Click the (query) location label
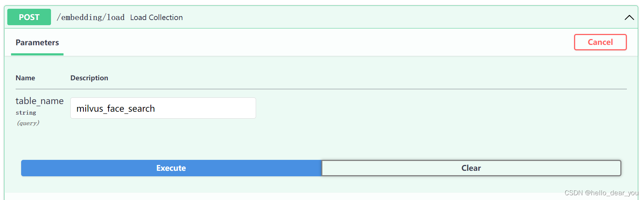644x200 pixels. click(28, 123)
